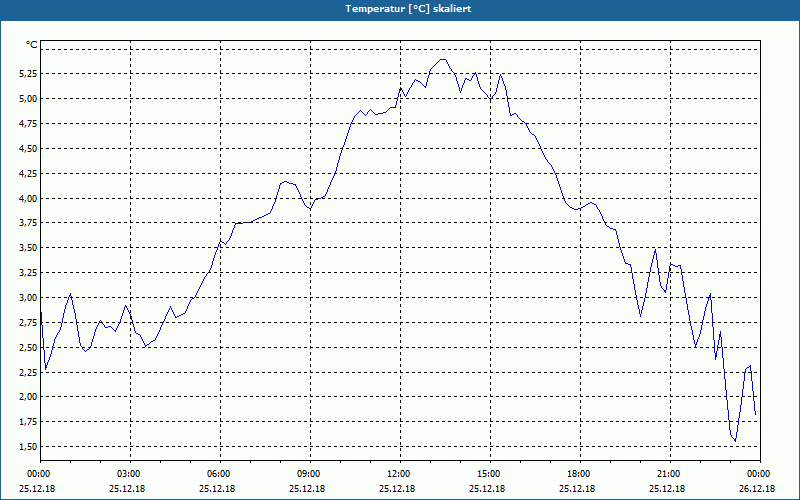The width and height of the screenshot is (800, 500).
Task: Select the "06:00" time axis label
Action: [x=220, y=474]
